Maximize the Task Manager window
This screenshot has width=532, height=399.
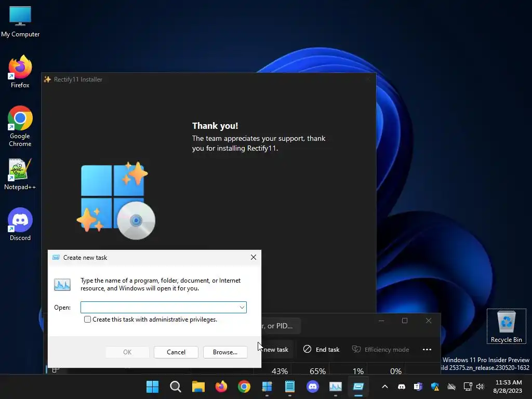pos(405,321)
